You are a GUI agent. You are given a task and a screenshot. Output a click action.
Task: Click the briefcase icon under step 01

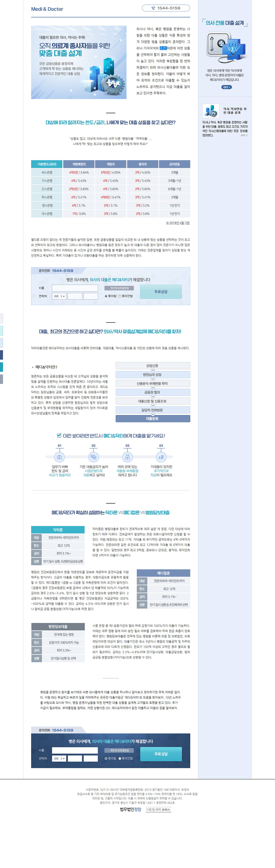[x=59, y=457]
